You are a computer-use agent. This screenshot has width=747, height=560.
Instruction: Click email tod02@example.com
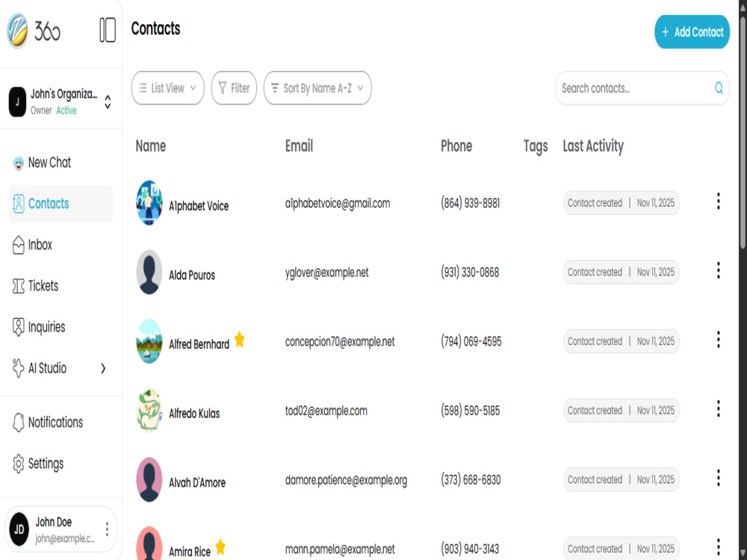326,411
